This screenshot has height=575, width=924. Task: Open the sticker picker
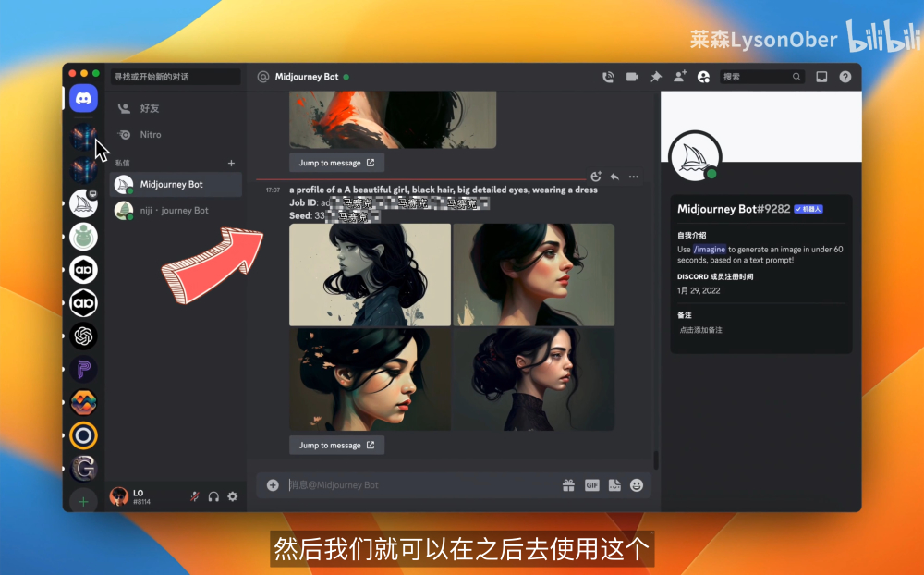[x=614, y=484]
